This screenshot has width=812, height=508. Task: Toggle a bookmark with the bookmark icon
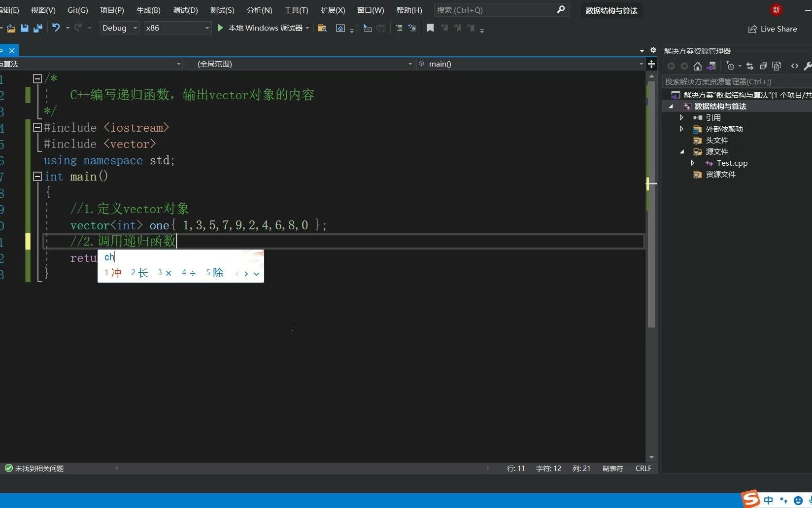430,28
